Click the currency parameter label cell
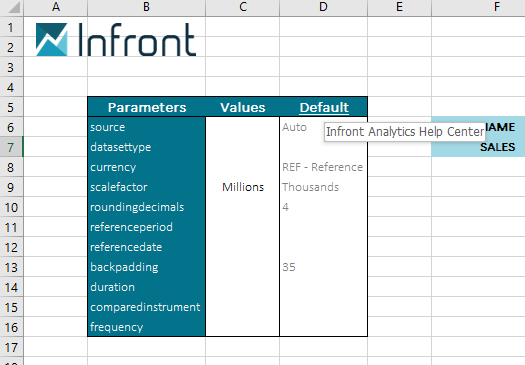The width and height of the screenshot is (525, 365). 147,167
